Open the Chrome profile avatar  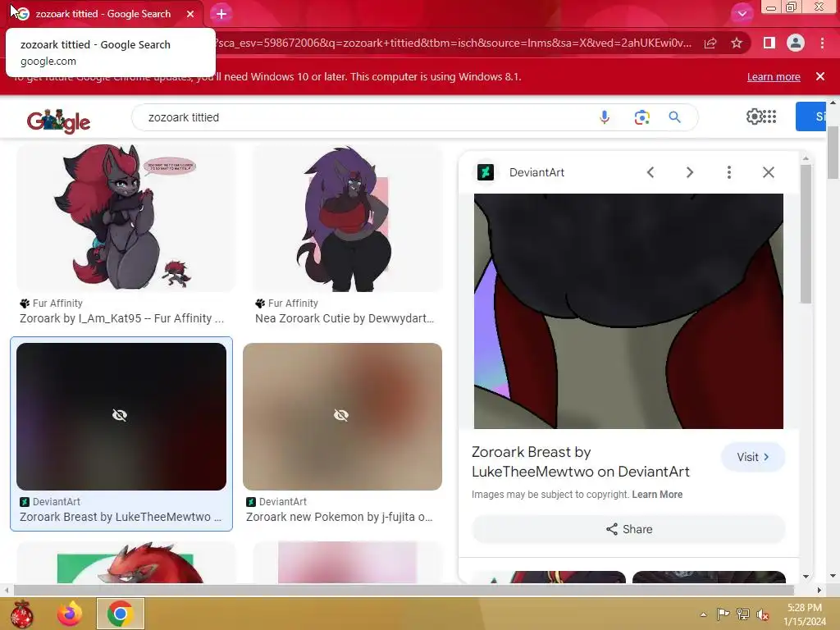coord(796,43)
